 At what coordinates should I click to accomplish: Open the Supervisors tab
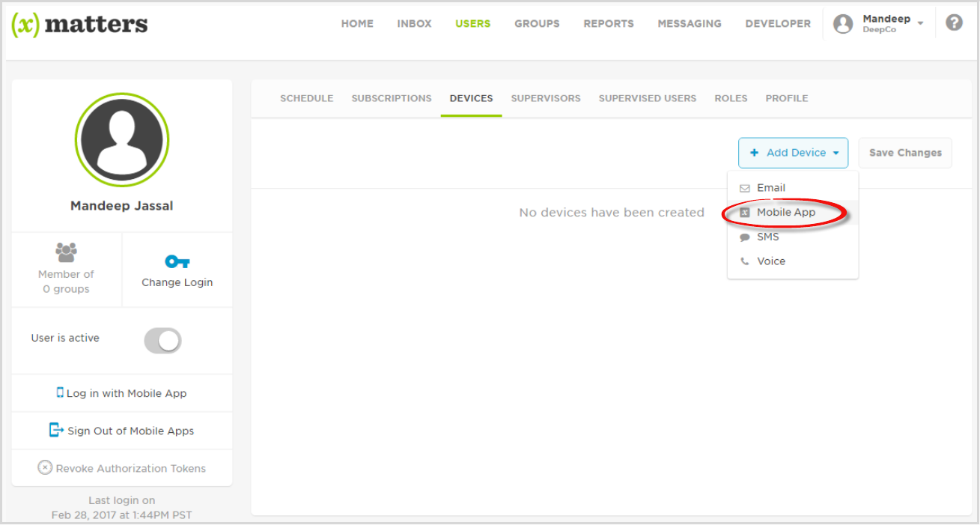[546, 98]
